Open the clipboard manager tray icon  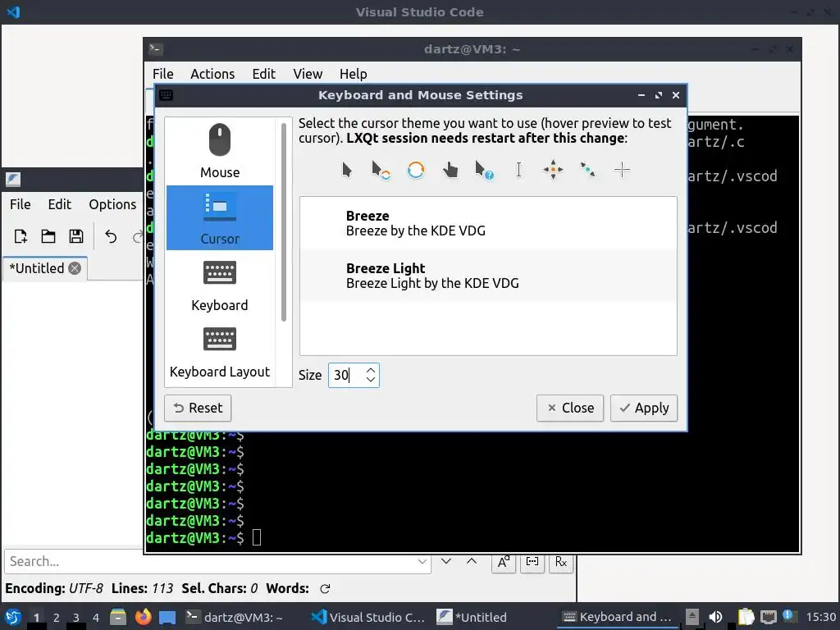[746, 617]
